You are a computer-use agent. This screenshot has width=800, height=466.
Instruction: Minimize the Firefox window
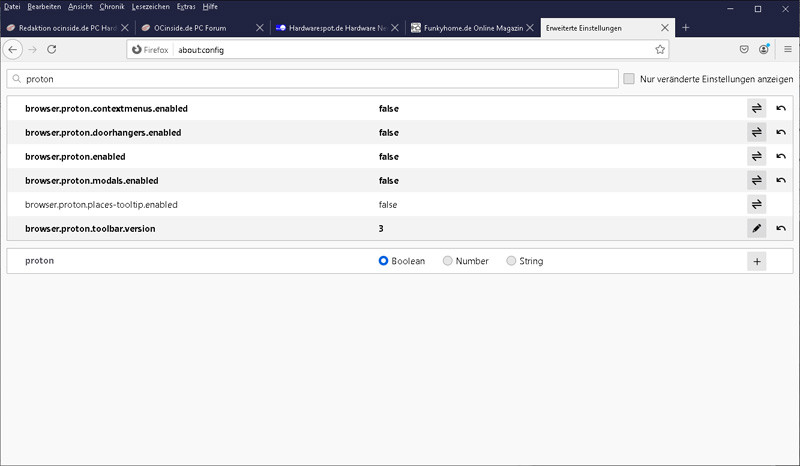(x=730, y=9)
